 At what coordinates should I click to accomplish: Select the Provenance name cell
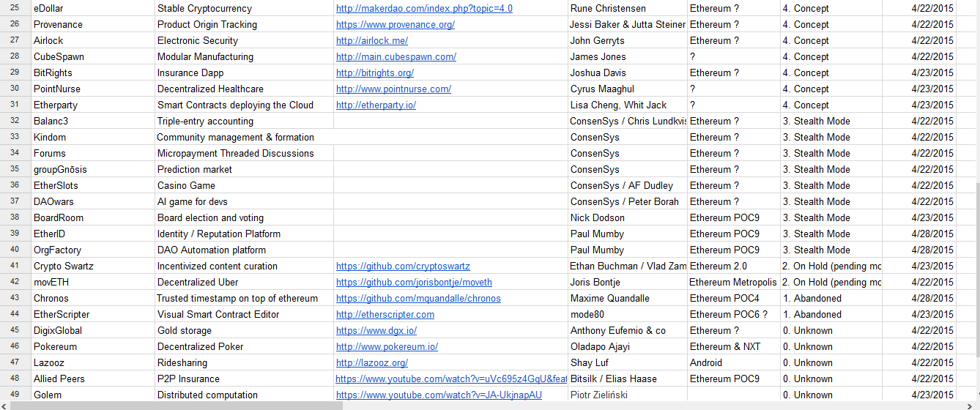coord(93,25)
